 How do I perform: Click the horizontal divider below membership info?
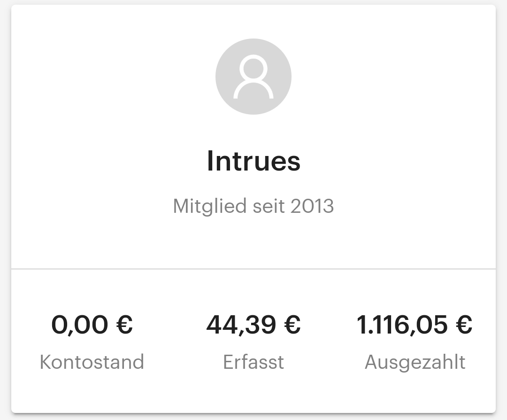(x=253, y=269)
